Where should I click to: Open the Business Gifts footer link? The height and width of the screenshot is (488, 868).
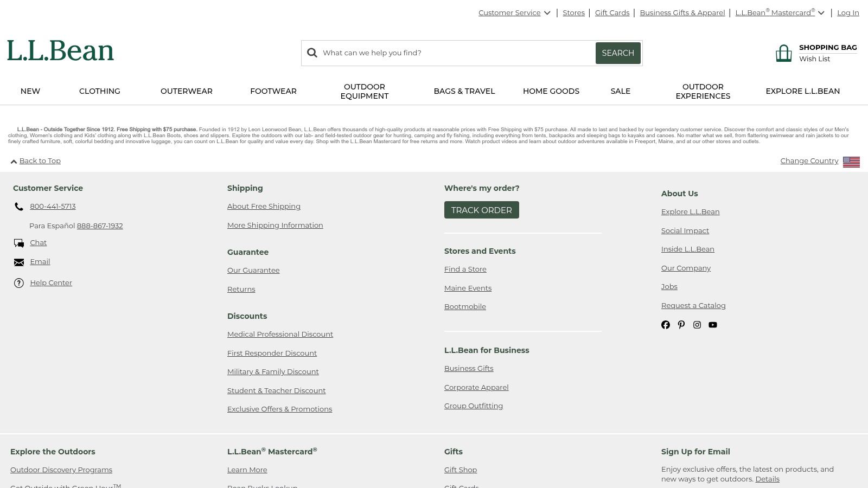click(x=469, y=369)
